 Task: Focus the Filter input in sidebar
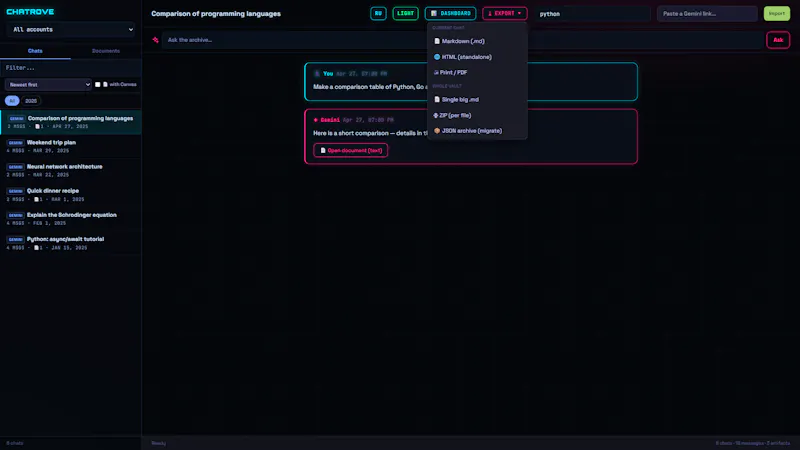(71, 68)
